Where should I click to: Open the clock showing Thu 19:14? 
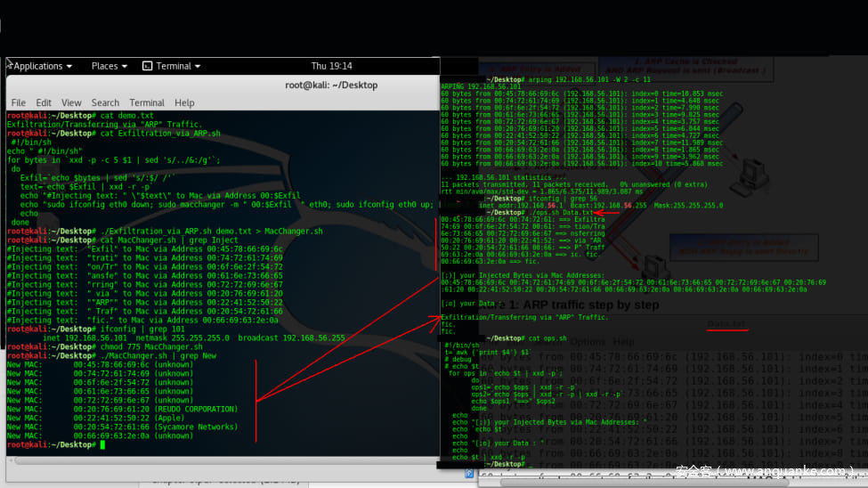coord(331,66)
